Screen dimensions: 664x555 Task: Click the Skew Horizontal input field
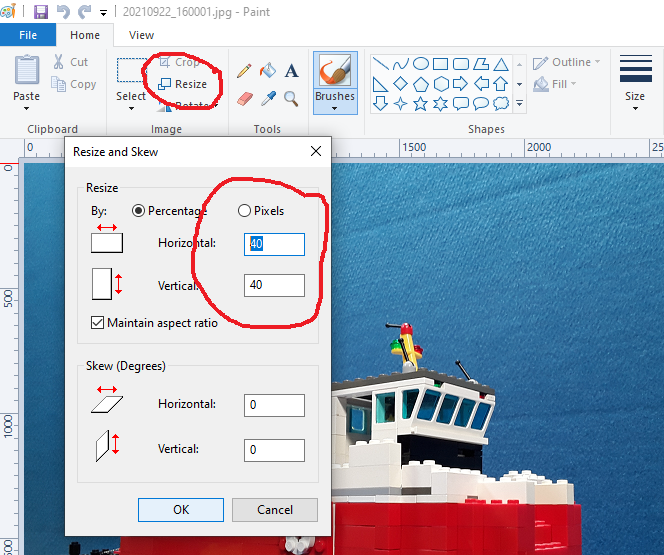coord(274,405)
